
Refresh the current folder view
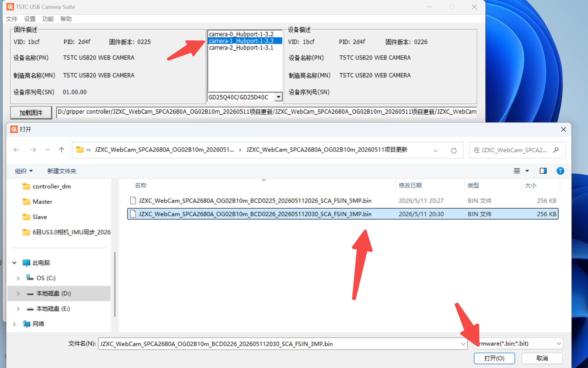pos(454,150)
